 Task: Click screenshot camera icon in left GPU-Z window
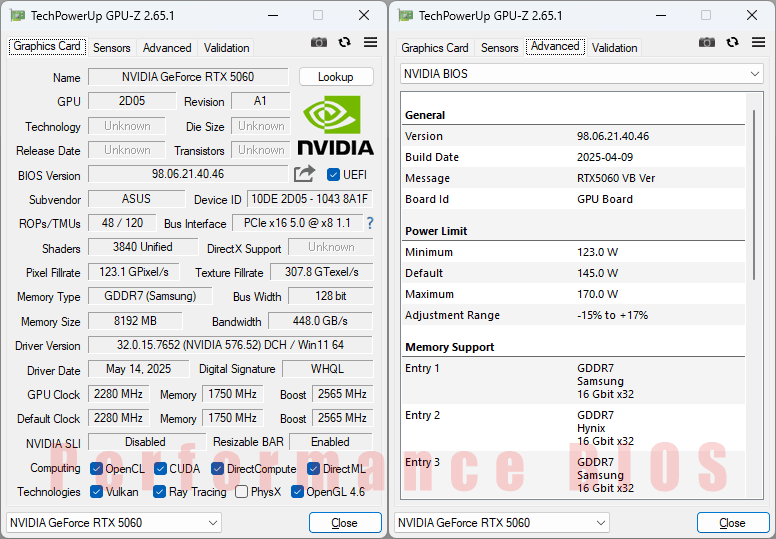click(319, 43)
